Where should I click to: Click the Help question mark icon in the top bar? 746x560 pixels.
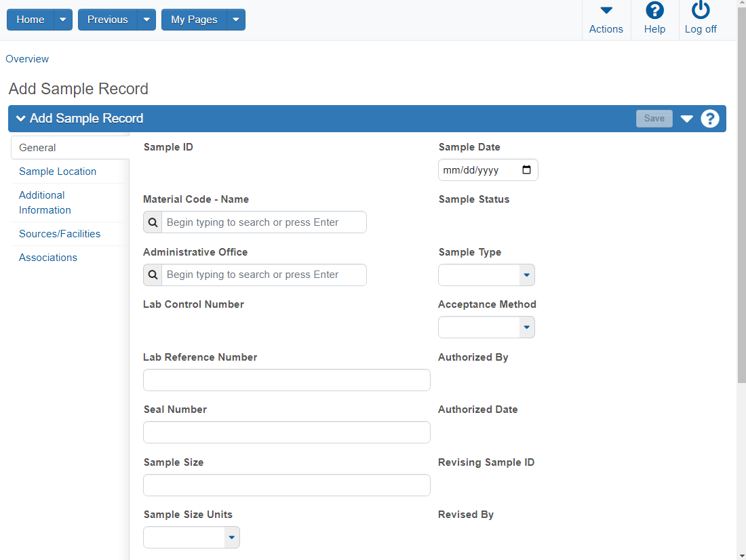[x=654, y=10]
